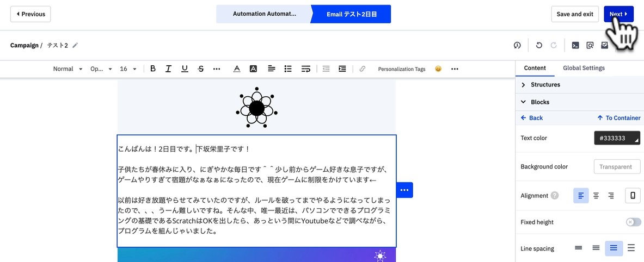
Task: Navigate To Container
Action: [x=618, y=117]
